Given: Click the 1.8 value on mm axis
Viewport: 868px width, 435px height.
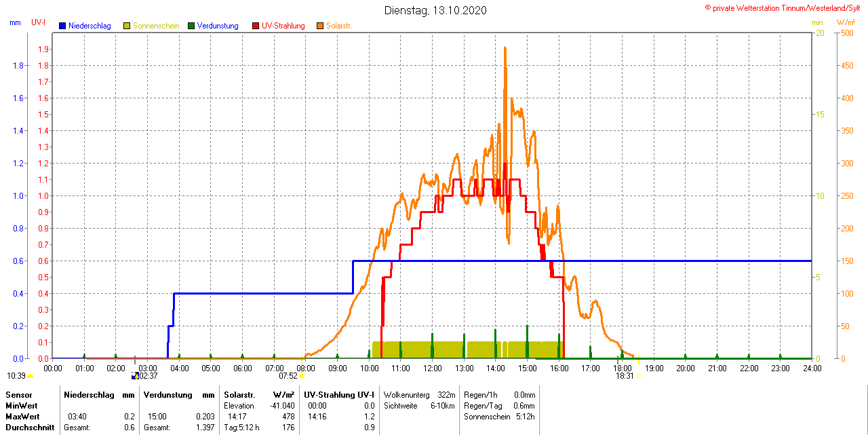Looking at the screenshot, I should tap(18, 65).
